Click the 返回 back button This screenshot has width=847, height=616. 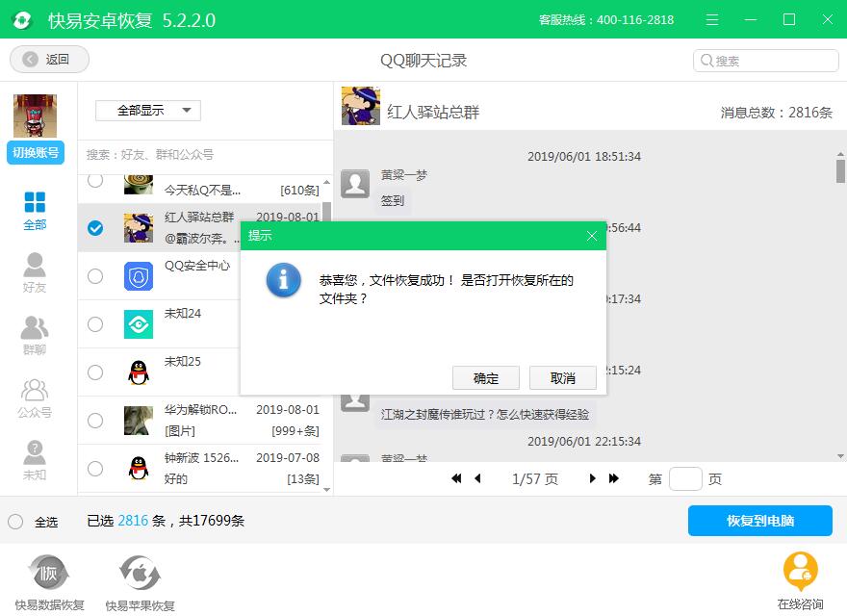pos(49,59)
